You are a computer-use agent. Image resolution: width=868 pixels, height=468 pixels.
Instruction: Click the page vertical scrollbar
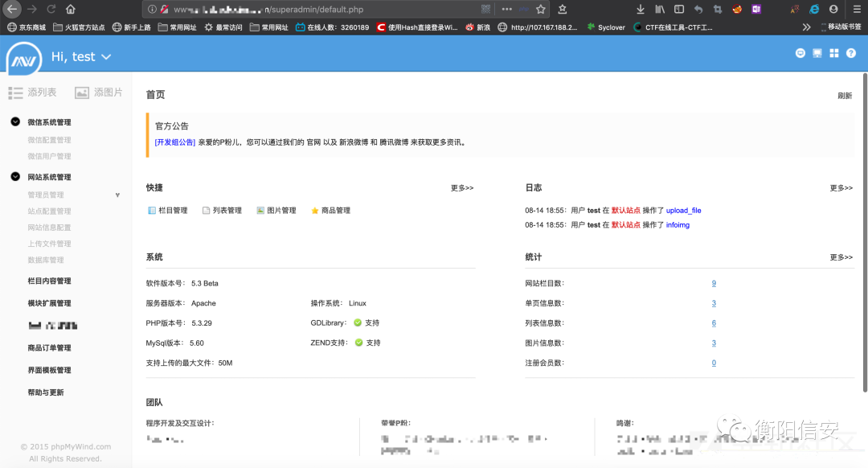(x=865, y=232)
